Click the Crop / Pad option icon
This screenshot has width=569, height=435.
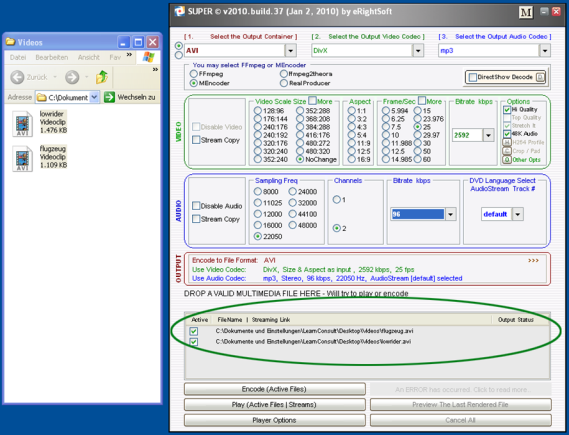click(507, 151)
